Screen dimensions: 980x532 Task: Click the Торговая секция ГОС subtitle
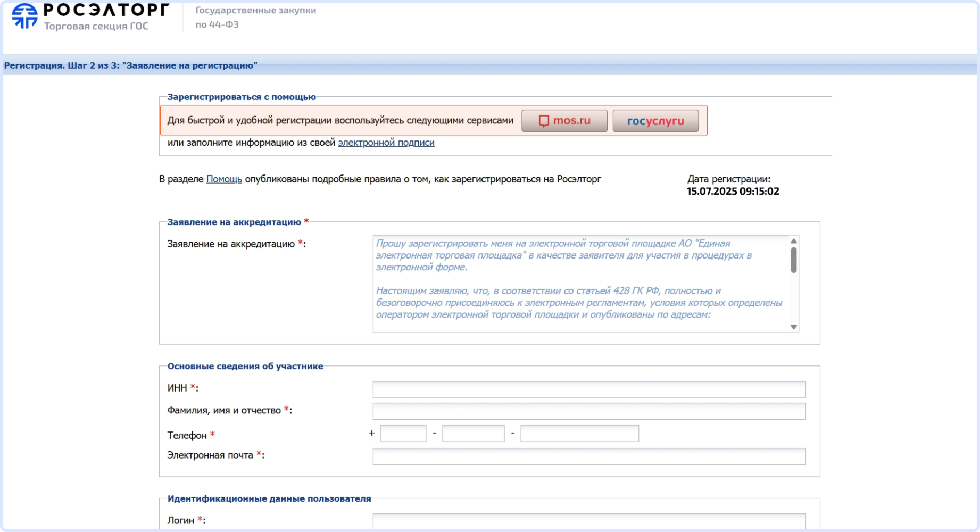pyautogui.click(x=96, y=26)
